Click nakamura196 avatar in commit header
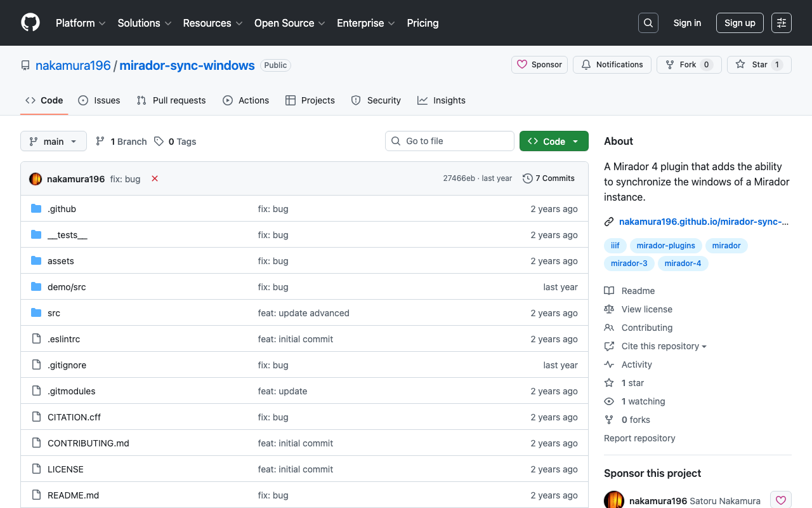This screenshot has width=812, height=508. (x=36, y=178)
